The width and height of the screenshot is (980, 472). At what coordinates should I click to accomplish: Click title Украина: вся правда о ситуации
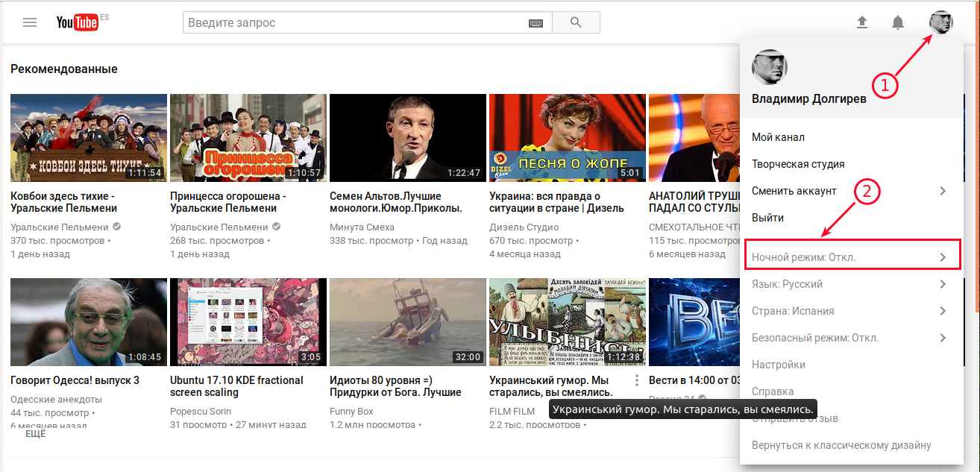(556, 202)
